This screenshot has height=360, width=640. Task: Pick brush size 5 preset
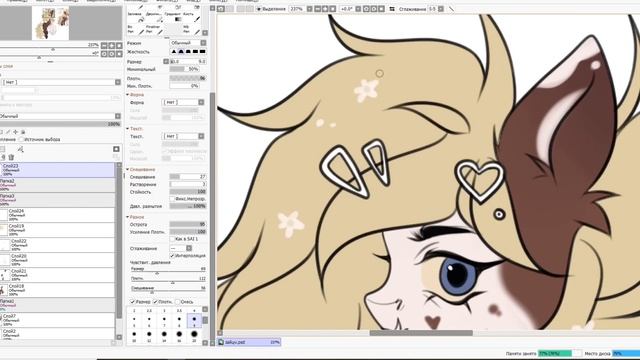(x=134, y=320)
